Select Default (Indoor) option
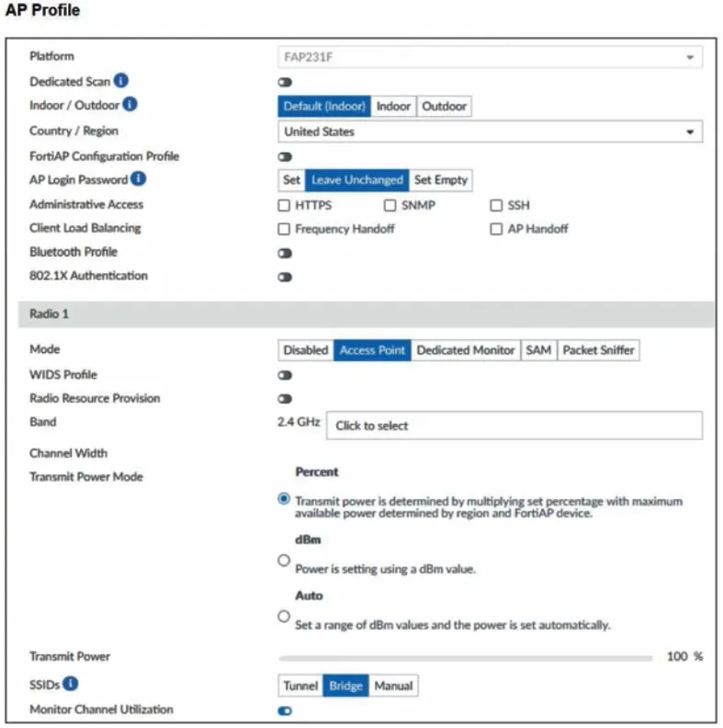 pos(324,107)
